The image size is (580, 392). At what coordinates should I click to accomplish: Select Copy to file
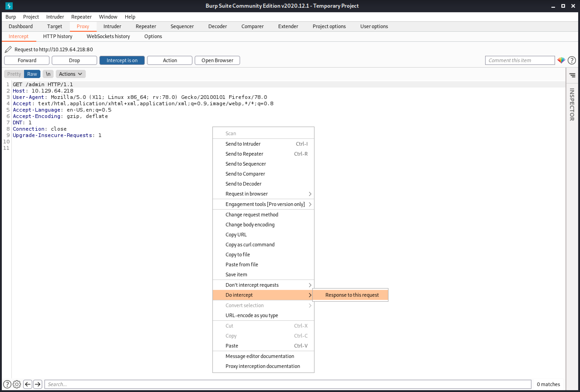[x=263, y=255]
